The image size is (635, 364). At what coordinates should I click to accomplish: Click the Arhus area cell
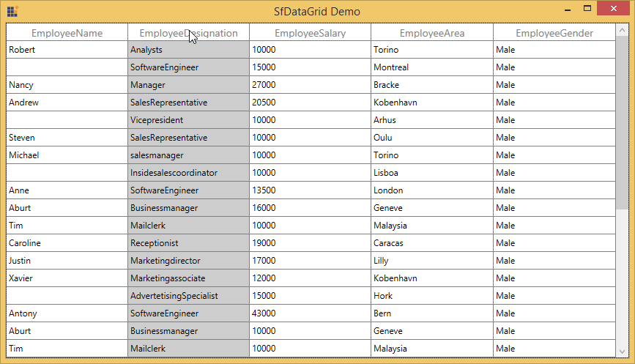(x=431, y=120)
